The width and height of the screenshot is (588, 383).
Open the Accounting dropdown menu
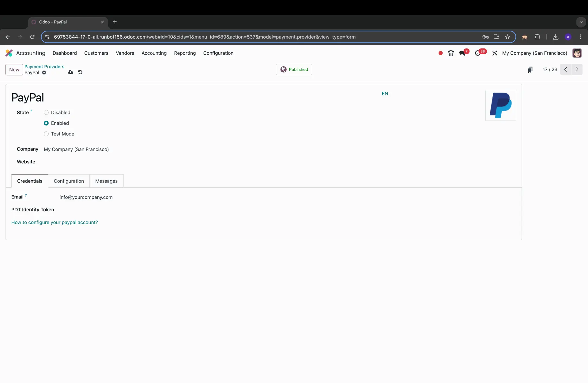[154, 53]
